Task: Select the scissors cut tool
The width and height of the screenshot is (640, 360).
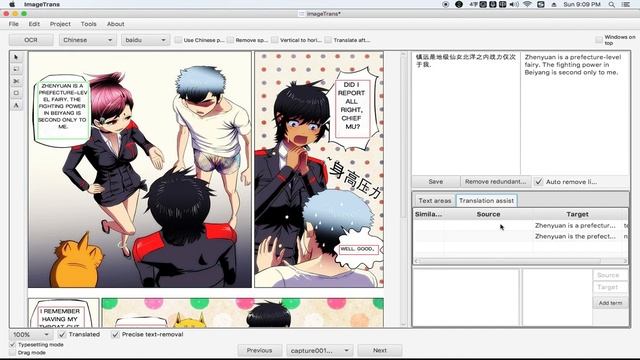Action: coord(16,81)
